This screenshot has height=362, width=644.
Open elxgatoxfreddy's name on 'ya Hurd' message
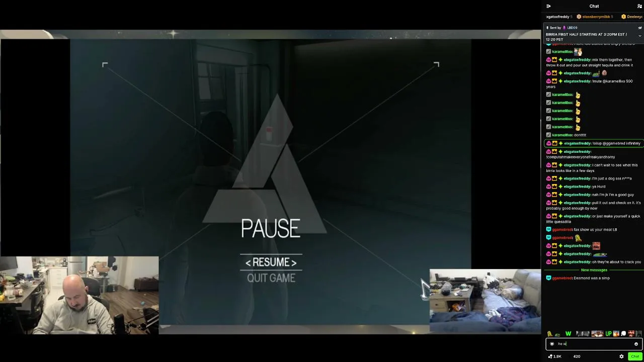[578, 187]
